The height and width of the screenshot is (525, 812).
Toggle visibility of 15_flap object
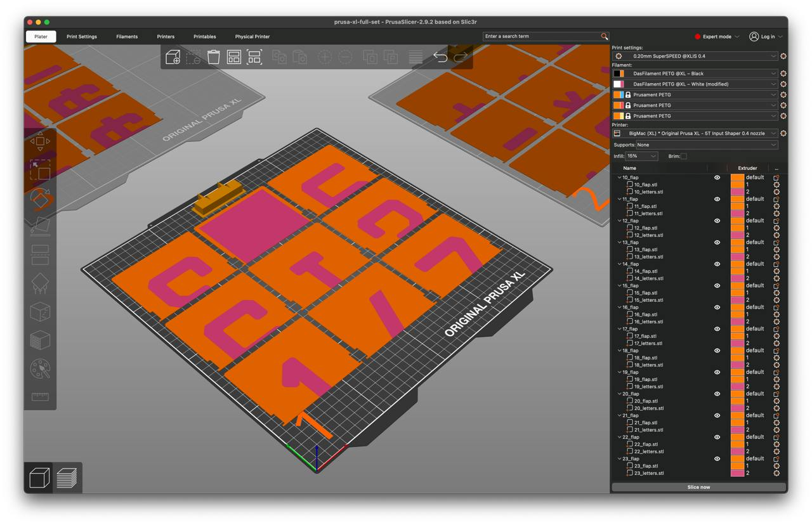(x=717, y=286)
